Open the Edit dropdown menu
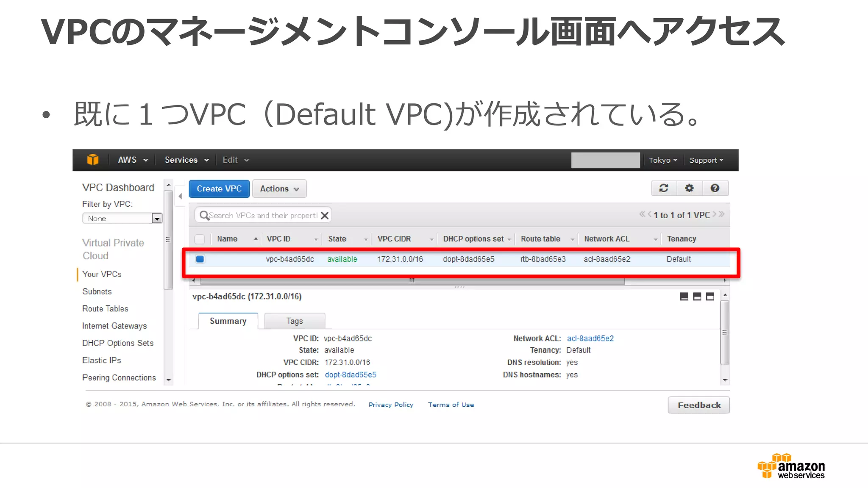The height and width of the screenshot is (488, 868). [x=236, y=160]
